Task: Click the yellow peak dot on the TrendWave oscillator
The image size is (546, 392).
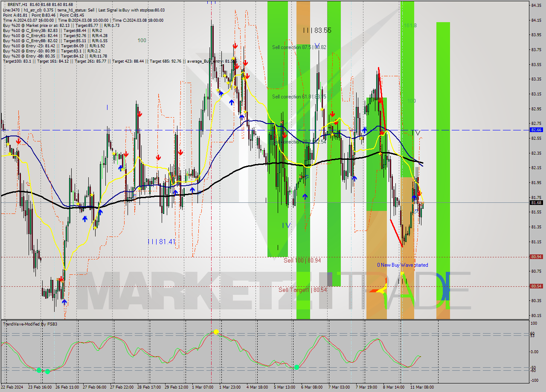Action: [216, 331]
